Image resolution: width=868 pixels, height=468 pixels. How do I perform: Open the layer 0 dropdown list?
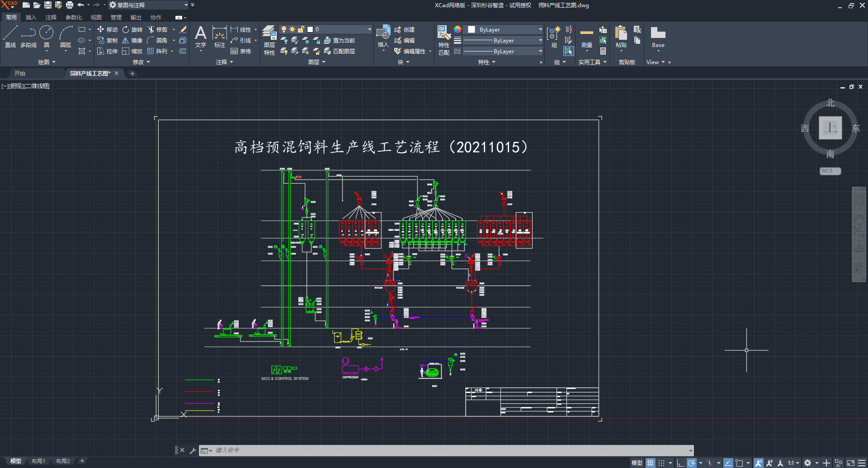pos(369,29)
